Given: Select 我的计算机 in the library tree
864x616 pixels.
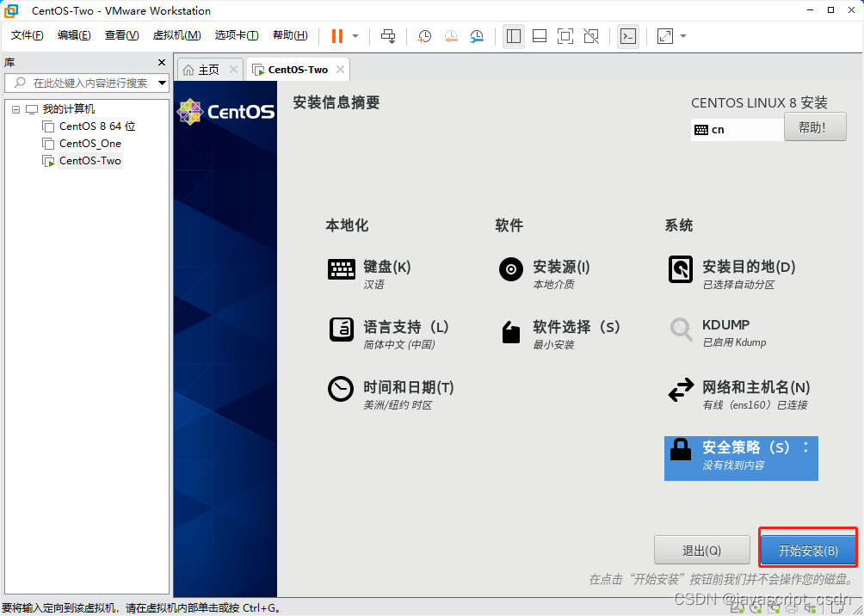Looking at the screenshot, I should [x=69, y=109].
